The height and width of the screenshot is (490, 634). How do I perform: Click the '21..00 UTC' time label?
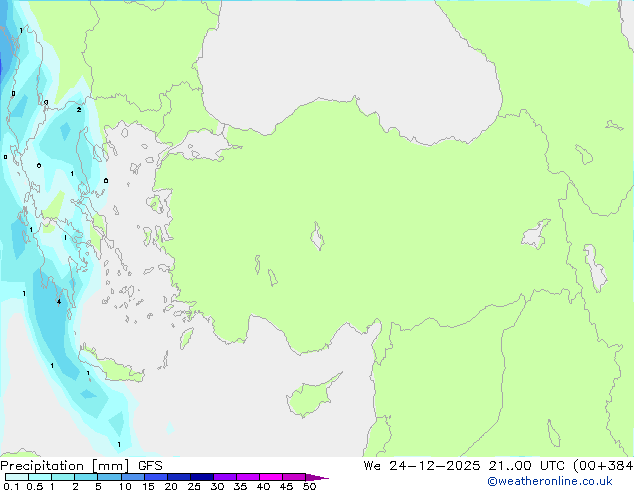526,466
